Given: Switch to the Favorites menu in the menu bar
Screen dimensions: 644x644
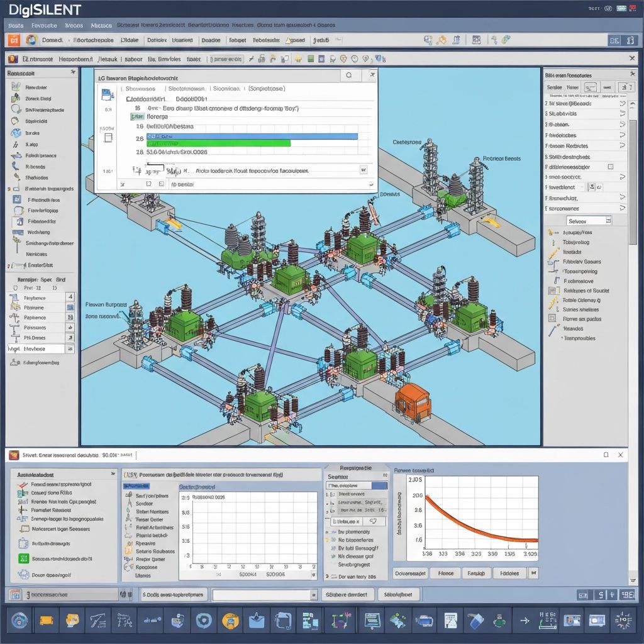Looking at the screenshot, I should tap(43, 25).
